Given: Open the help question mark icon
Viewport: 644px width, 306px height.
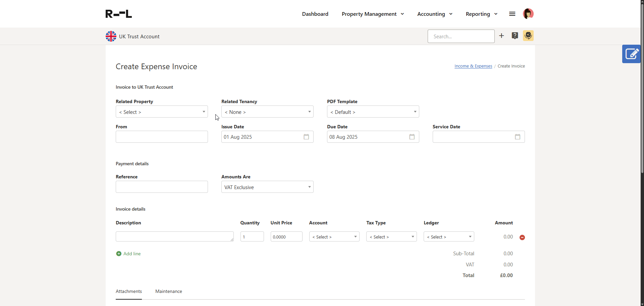Looking at the screenshot, I should pos(515,36).
